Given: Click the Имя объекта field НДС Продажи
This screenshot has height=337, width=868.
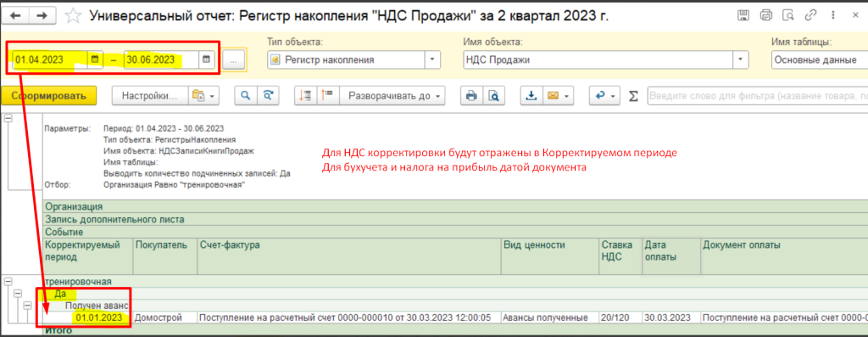Looking at the screenshot, I should (598, 60).
